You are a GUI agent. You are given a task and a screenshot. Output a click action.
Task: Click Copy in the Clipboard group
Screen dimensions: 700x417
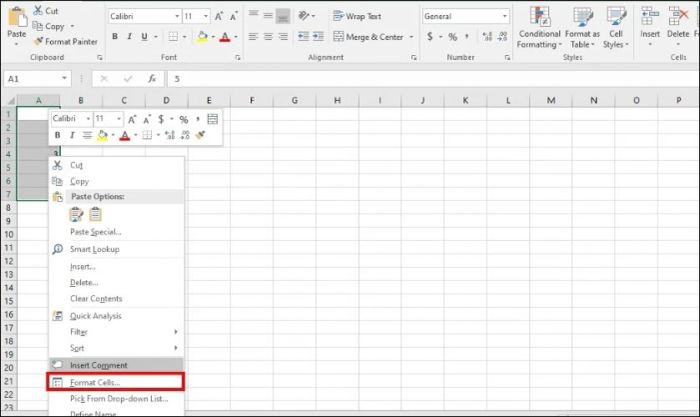[49, 26]
